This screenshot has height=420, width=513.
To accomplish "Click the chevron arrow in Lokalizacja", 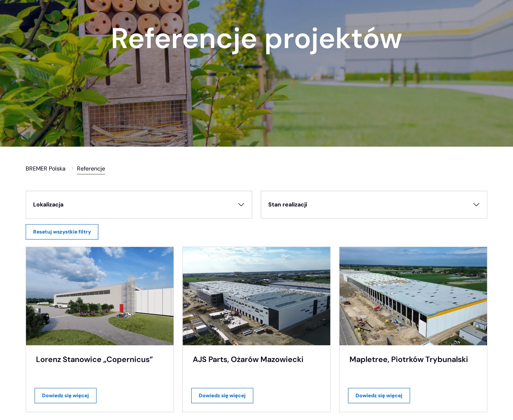I will 241,205.
